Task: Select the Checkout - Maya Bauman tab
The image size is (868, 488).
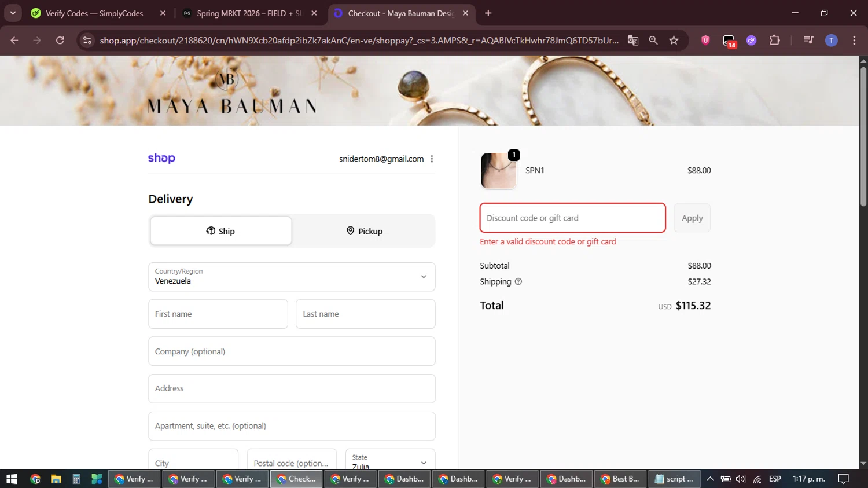Action: (401, 13)
